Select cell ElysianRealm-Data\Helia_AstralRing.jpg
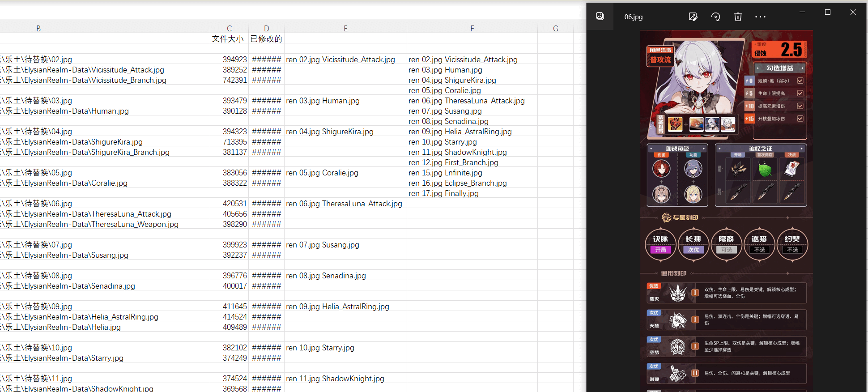 (x=105, y=316)
